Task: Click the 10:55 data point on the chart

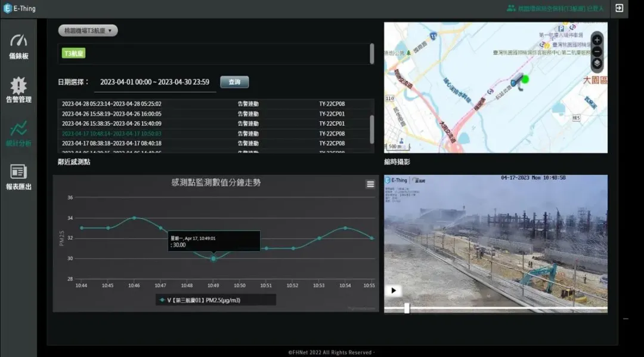Action: click(x=371, y=238)
